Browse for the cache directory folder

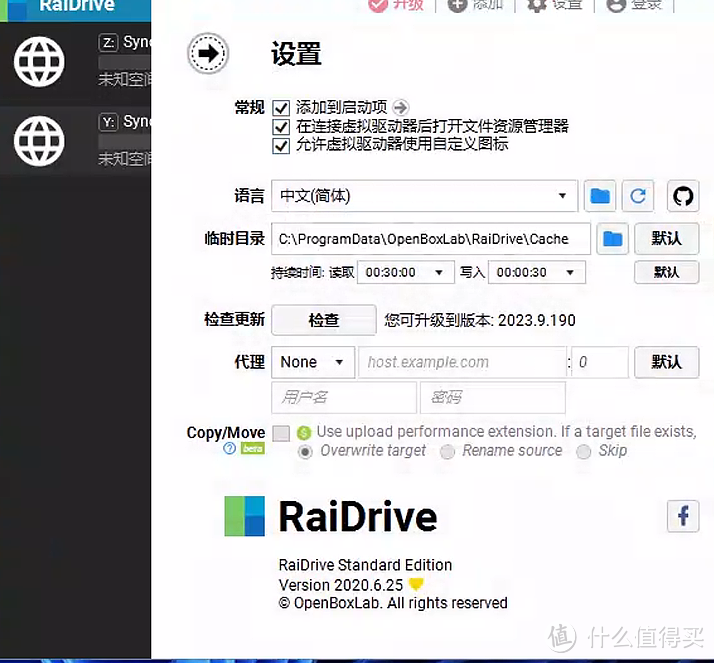pyautogui.click(x=612, y=239)
